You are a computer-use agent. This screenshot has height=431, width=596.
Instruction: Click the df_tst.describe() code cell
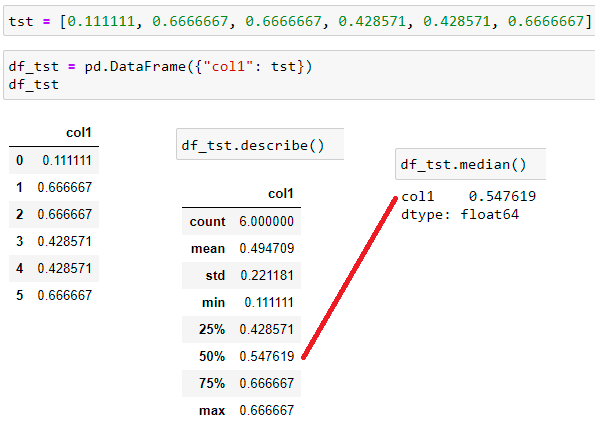[x=260, y=144]
